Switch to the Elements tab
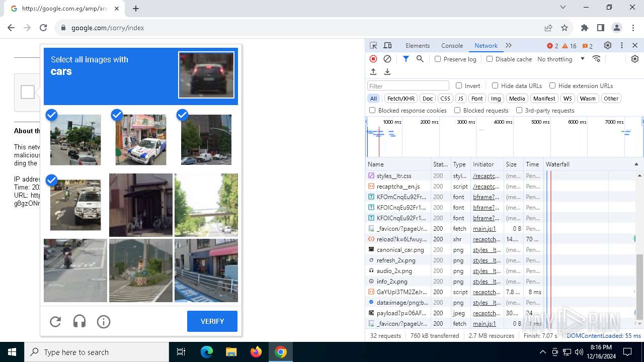Screen dimensions: 644x362 point(418,45)
